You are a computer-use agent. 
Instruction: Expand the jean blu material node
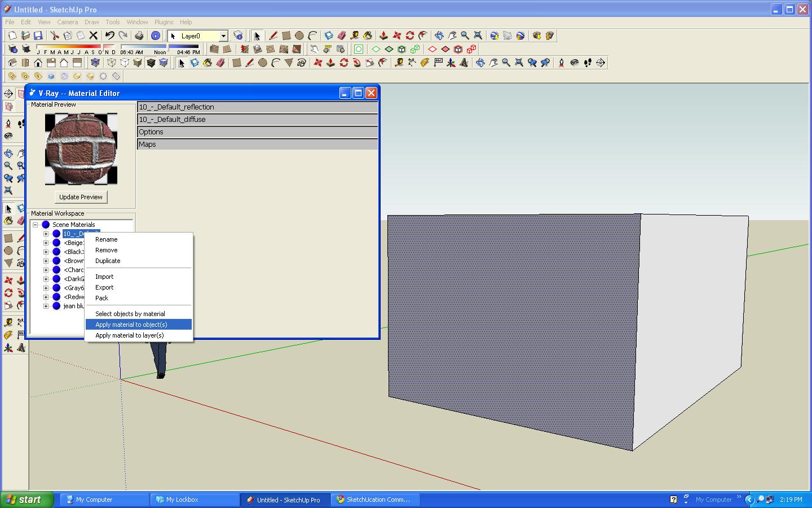click(46, 306)
